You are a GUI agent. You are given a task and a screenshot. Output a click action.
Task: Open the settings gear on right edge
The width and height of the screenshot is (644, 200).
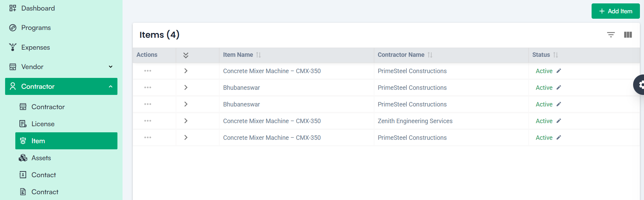(x=640, y=85)
